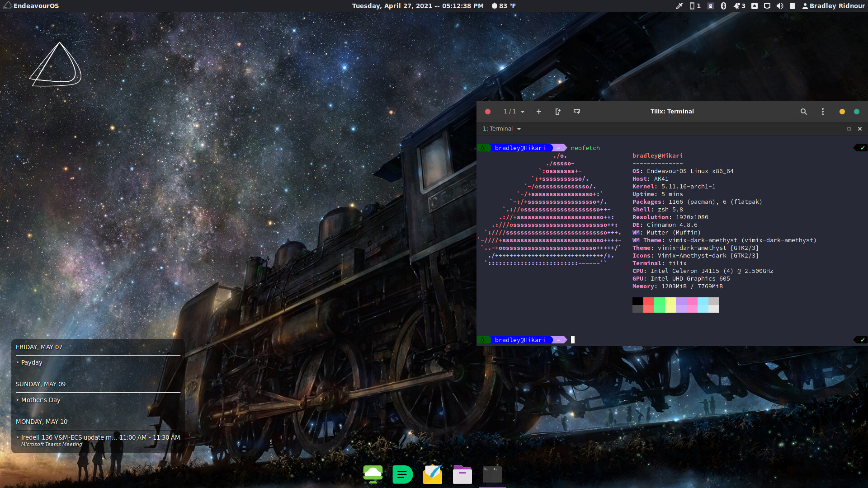Click the password manager tray icon
The height and width of the screenshot is (488, 868).
(711, 6)
